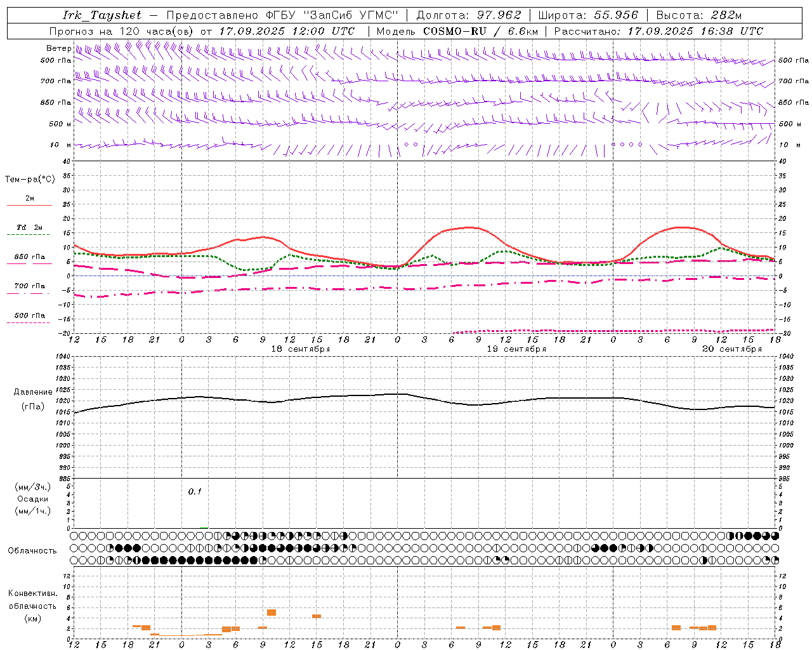Click 'Рассчитано: 17.09.2025 16:38 UTC' timestamp
The image size is (812, 650).
tap(658, 31)
